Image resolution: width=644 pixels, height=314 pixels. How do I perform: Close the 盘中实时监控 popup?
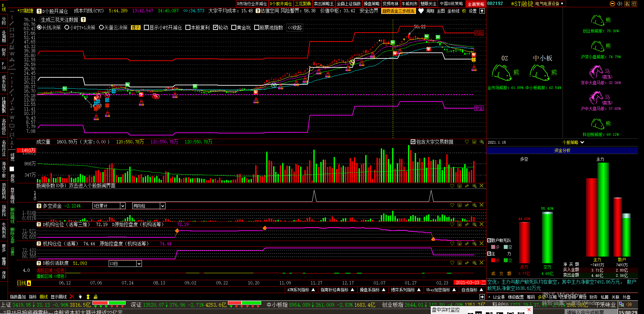[529, 310]
